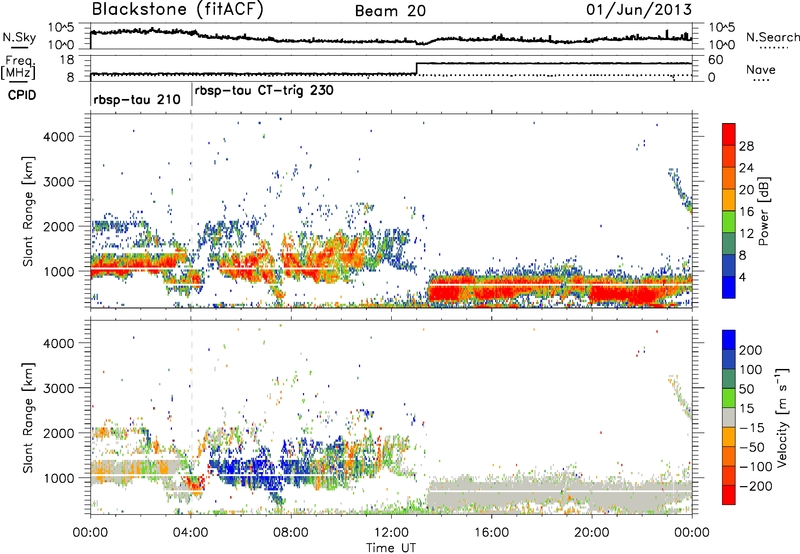This screenshot has width=800, height=554.
Task: Click the 'Velocity [m s-1]' colorbar title
Action: pos(782,417)
